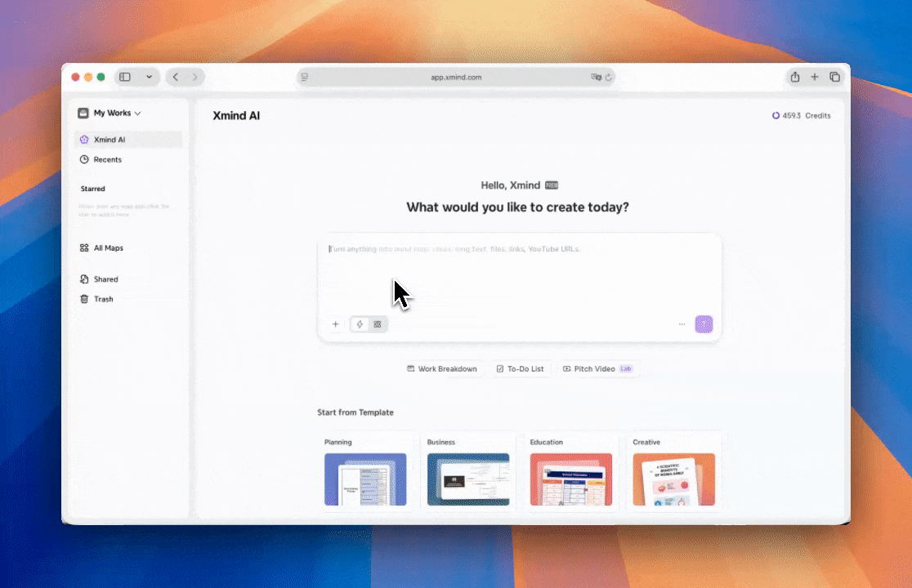This screenshot has height=588, width=912.
Task: Open the Education template thumbnail
Action: pyautogui.click(x=571, y=479)
